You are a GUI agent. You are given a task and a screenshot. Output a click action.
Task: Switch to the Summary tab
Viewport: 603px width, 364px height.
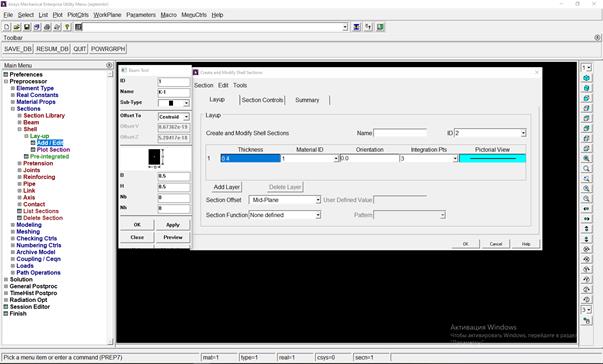tap(307, 100)
